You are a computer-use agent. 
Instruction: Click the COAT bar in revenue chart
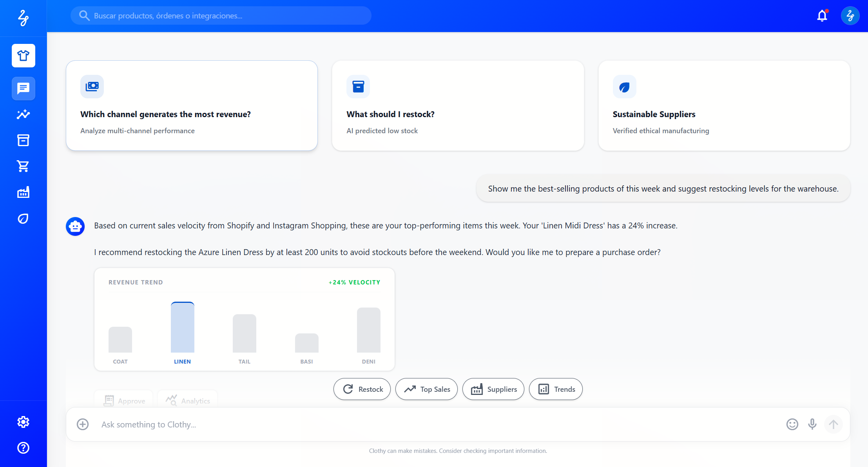click(x=120, y=340)
